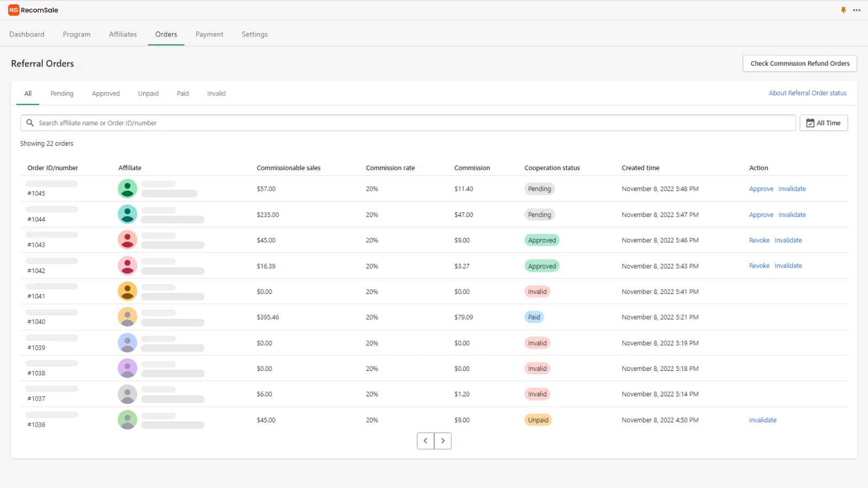Click the Created time column header

641,168
